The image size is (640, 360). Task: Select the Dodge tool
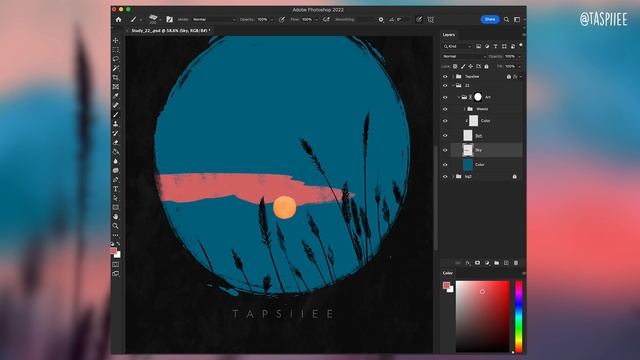coord(116,170)
